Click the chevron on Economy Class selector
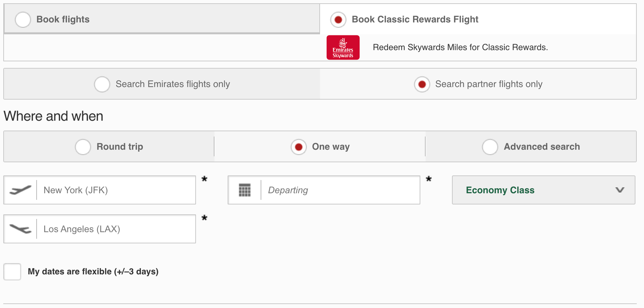Screen dimensions: 644x308 [620, 190]
